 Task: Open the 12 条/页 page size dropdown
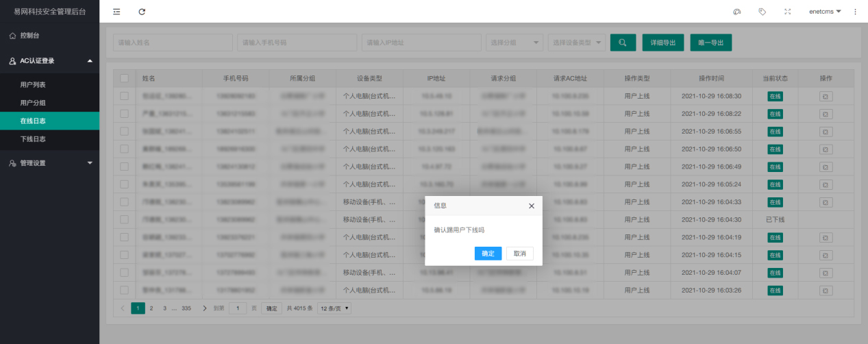pyautogui.click(x=334, y=308)
